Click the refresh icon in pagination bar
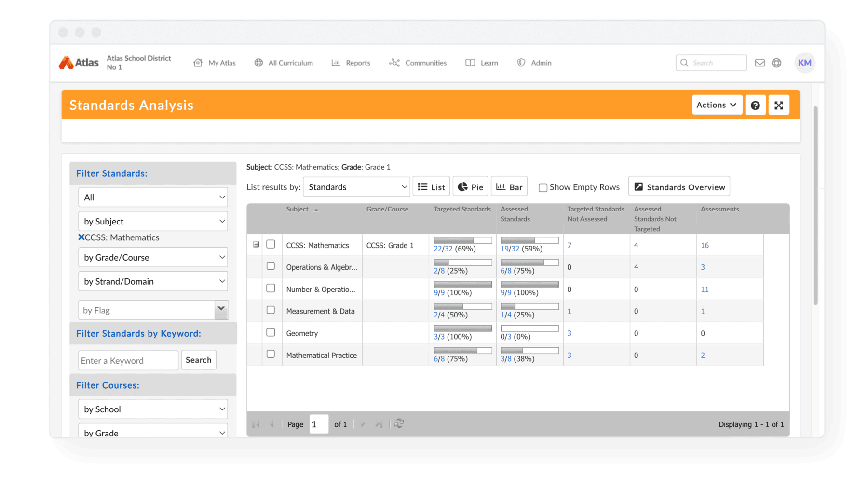This screenshot has height=488, width=868. pyautogui.click(x=399, y=424)
